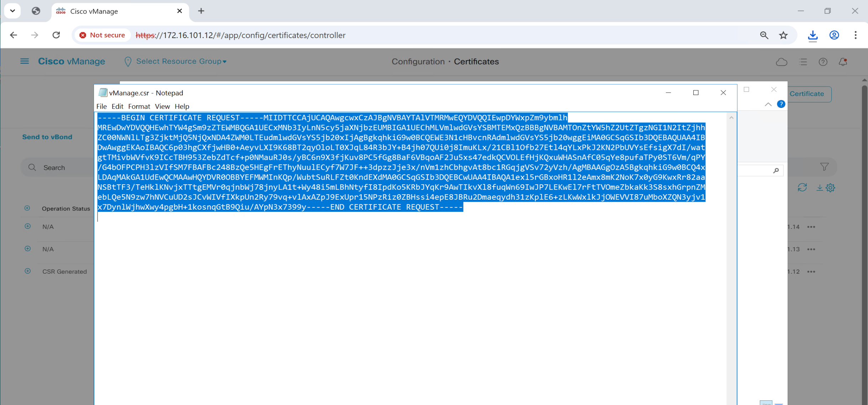Bookmark this page with the star icon
The image size is (868, 405).
(783, 35)
